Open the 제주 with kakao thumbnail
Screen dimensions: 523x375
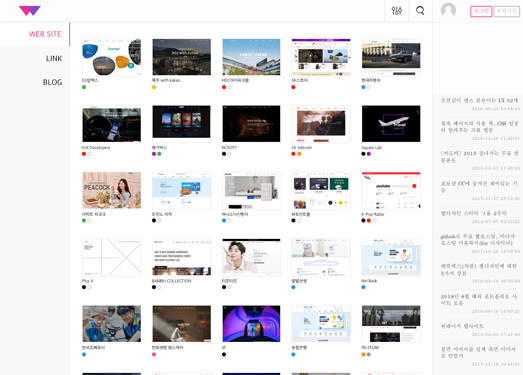click(x=181, y=57)
